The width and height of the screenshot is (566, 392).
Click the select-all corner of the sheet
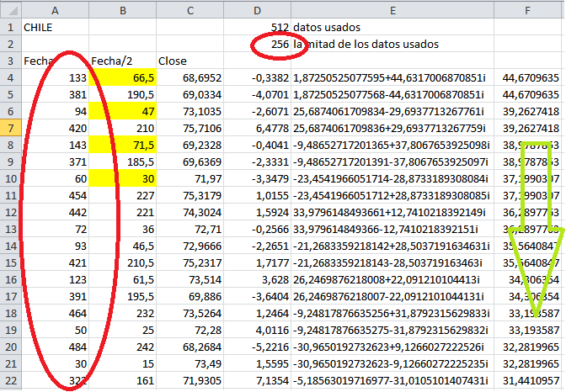tap(10, 9)
